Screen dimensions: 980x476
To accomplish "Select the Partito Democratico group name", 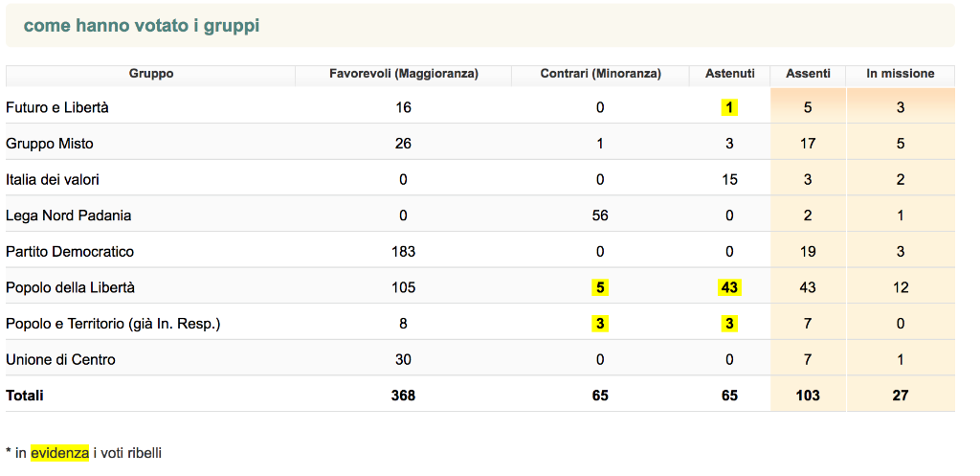I will click(70, 252).
